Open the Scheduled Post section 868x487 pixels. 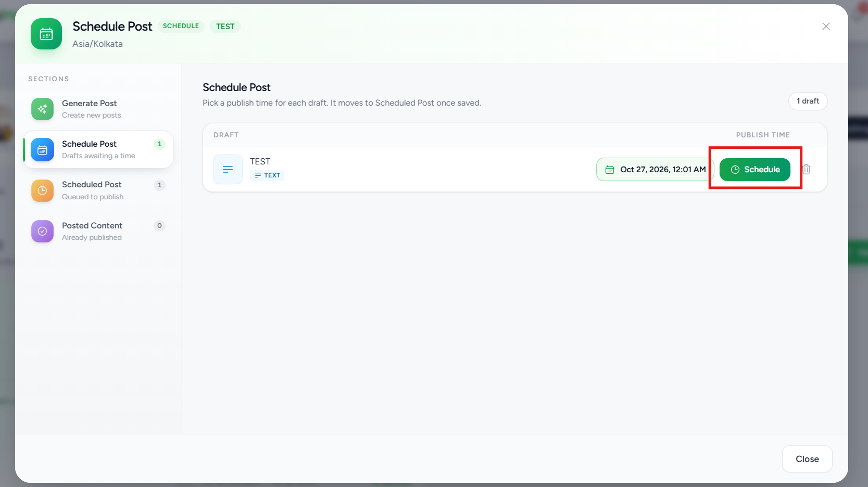98,190
